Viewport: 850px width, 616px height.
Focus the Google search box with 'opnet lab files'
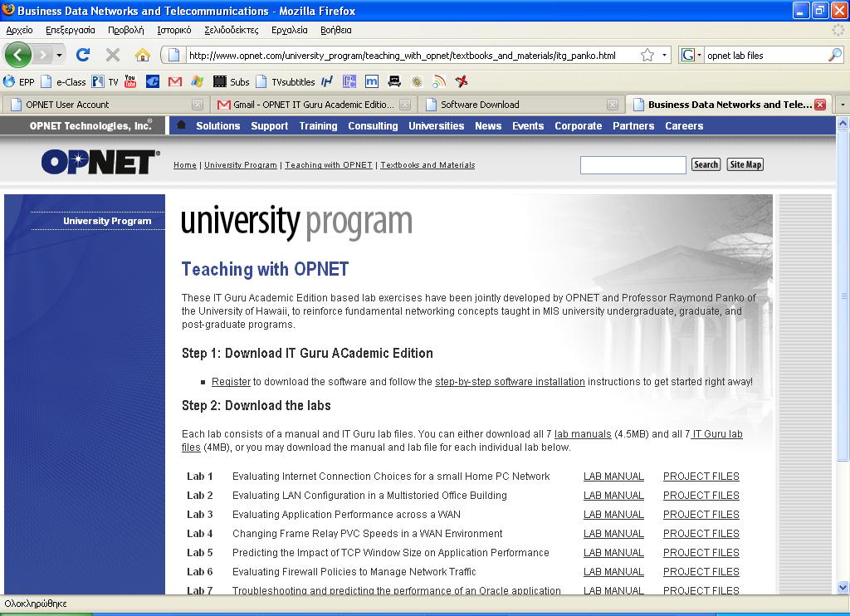[x=766, y=56]
